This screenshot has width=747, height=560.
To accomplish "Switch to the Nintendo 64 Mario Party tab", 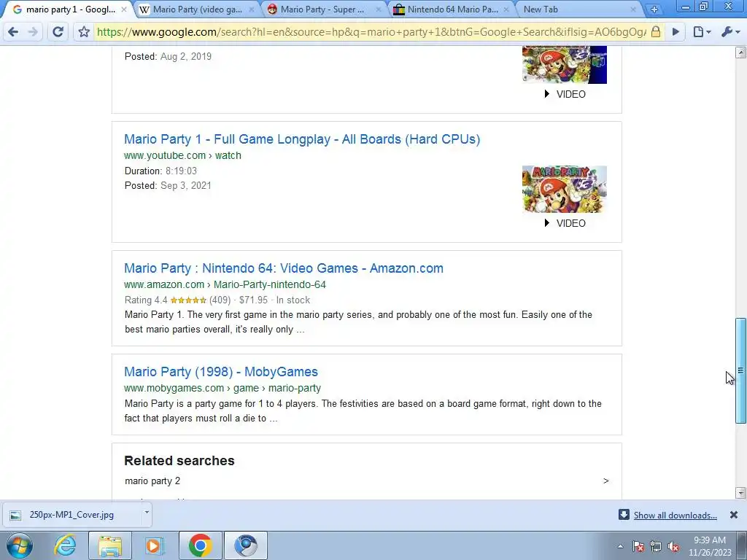I will [x=452, y=9].
